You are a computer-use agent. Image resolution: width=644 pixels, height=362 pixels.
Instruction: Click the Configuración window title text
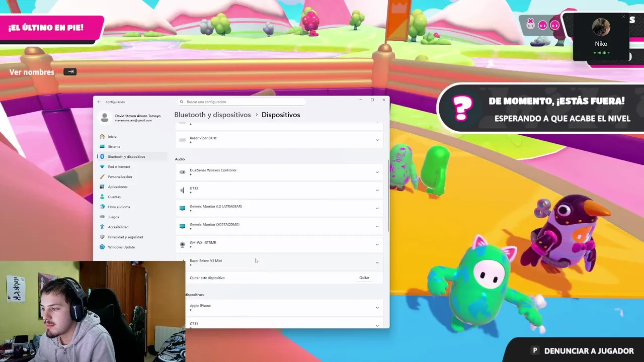115,102
